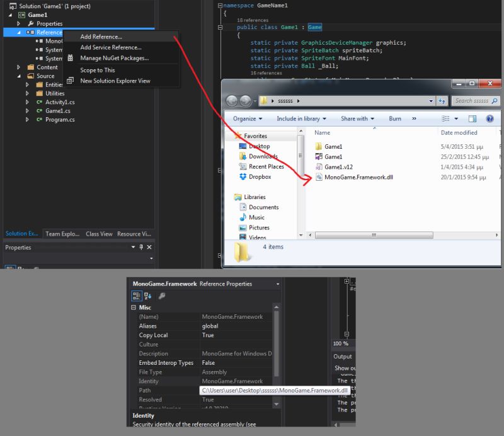
Task: Click the refresh icon in the Explorer address bar
Action: pos(441,100)
